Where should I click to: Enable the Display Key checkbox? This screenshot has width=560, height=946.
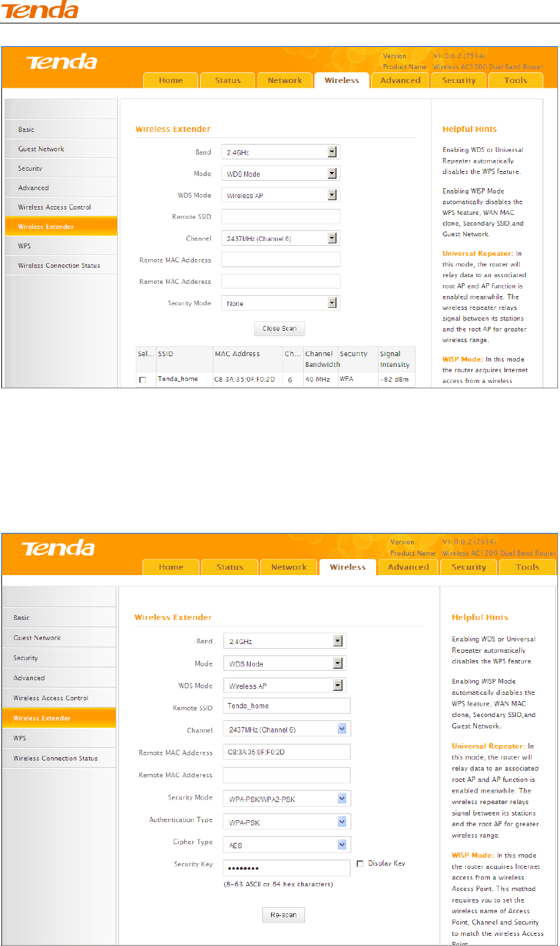point(361,864)
